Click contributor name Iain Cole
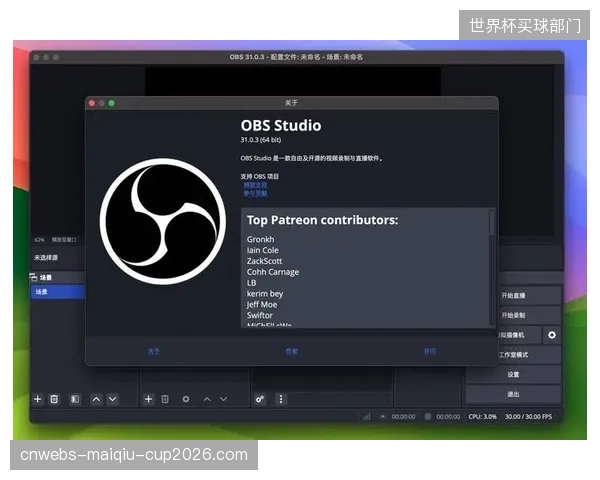 262,250
